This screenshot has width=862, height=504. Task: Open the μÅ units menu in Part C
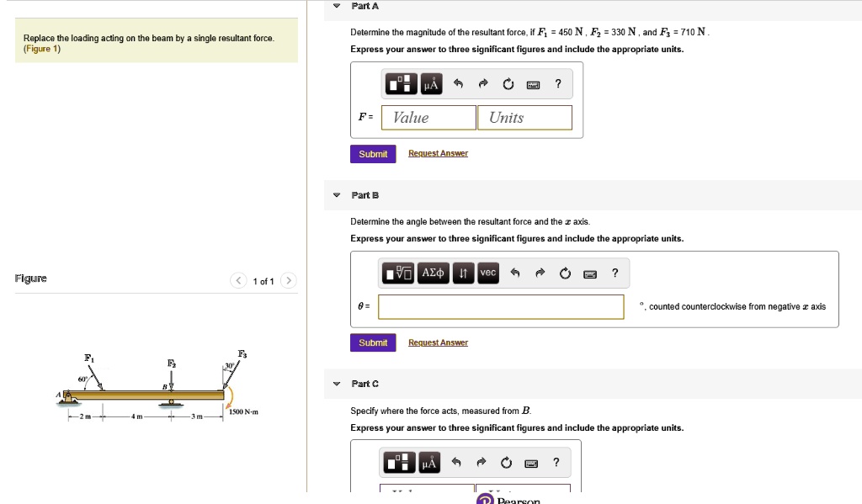pos(428,462)
